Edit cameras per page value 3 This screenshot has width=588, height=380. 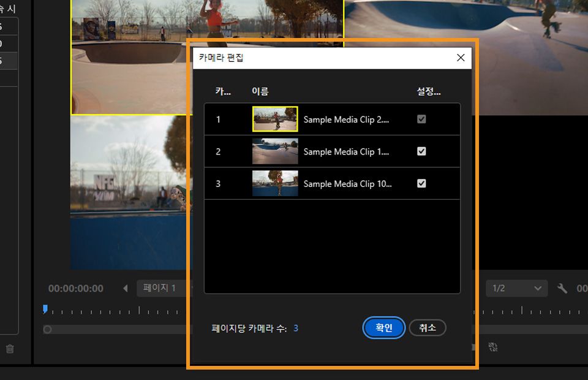tap(296, 329)
